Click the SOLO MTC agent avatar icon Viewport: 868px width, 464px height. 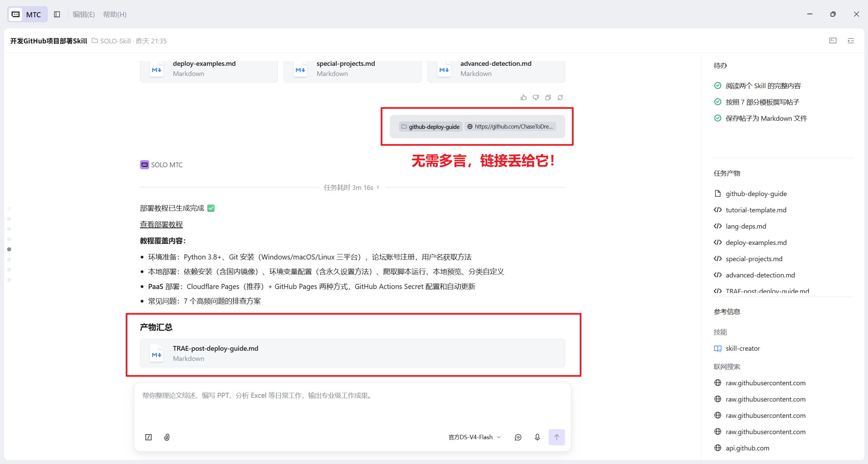(144, 165)
